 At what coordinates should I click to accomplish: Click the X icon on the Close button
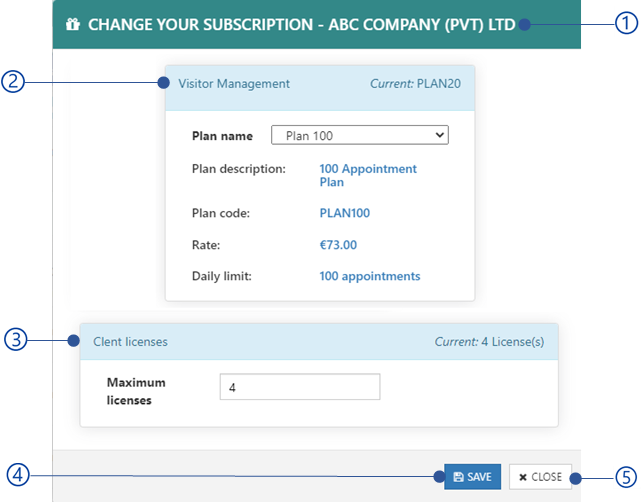point(522,477)
